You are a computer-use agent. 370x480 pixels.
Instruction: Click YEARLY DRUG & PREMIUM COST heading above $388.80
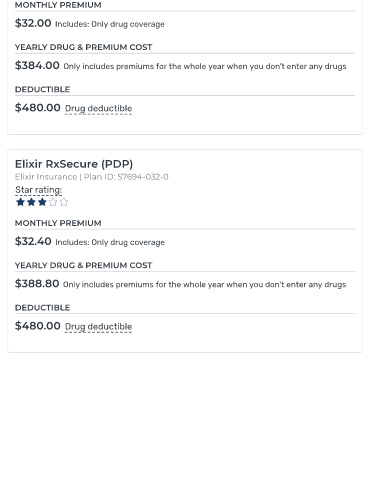pos(83,265)
